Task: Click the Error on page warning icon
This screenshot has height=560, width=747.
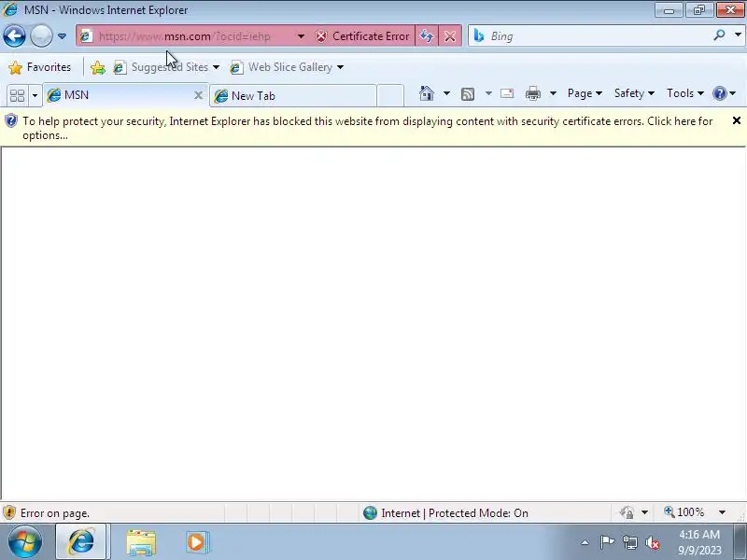Action: [x=9, y=512]
